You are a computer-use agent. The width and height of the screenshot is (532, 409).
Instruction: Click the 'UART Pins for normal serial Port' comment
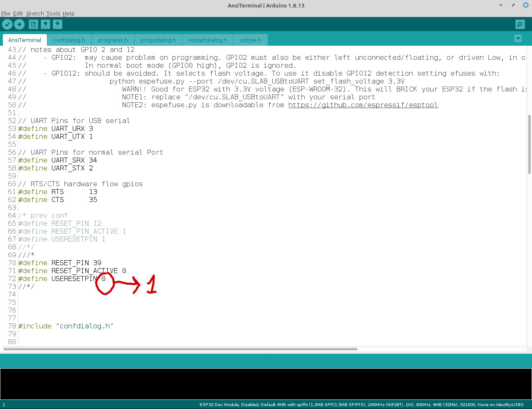coord(91,152)
